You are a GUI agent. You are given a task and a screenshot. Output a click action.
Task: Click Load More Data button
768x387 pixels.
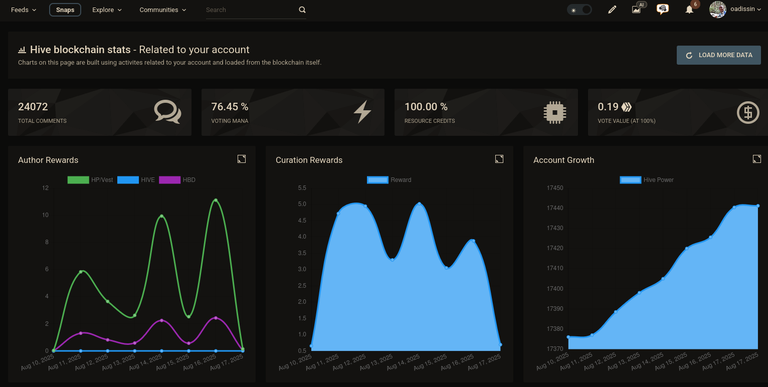[719, 55]
